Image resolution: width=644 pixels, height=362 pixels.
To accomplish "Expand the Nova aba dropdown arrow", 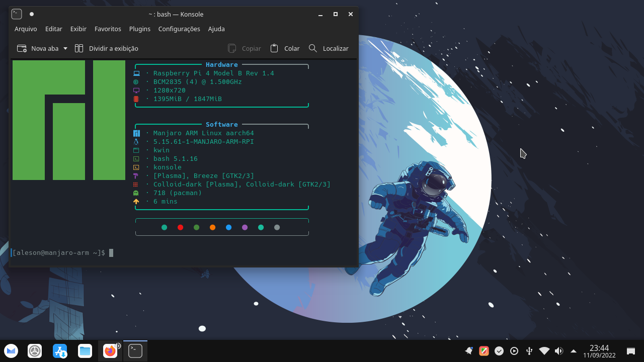I will tap(65, 49).
